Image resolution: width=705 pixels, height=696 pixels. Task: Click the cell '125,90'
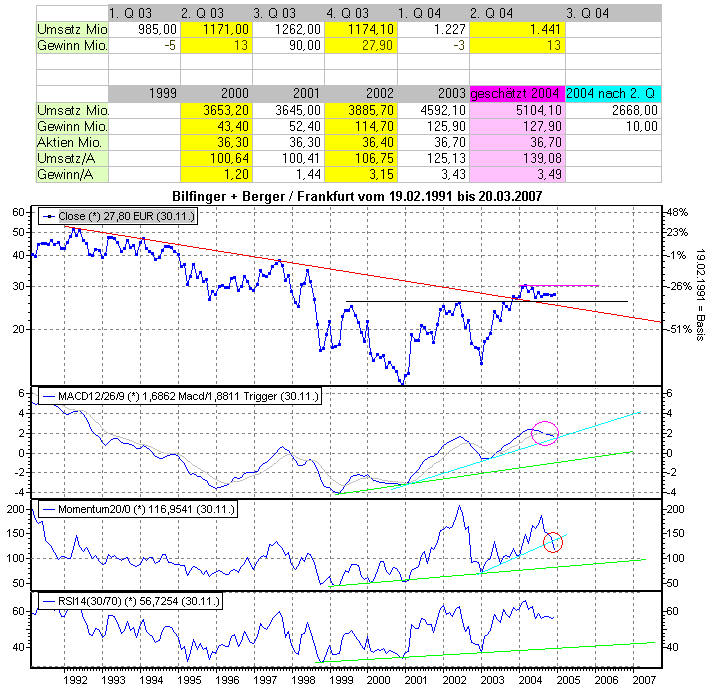coord(433,126)
